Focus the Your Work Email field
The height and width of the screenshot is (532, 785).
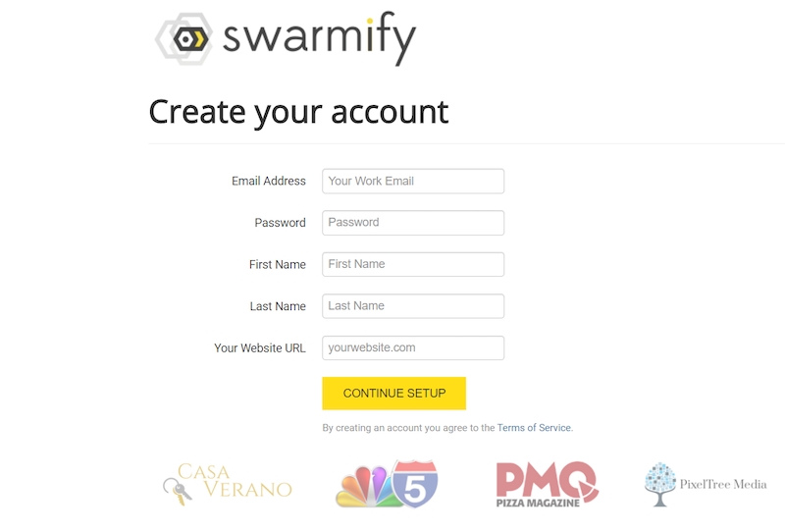tap(413, 181)
